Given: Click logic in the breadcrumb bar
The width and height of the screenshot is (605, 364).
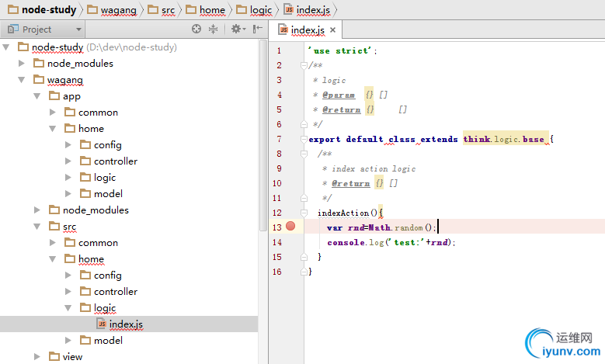Looking at the screenshot, I should pos(254,9).
